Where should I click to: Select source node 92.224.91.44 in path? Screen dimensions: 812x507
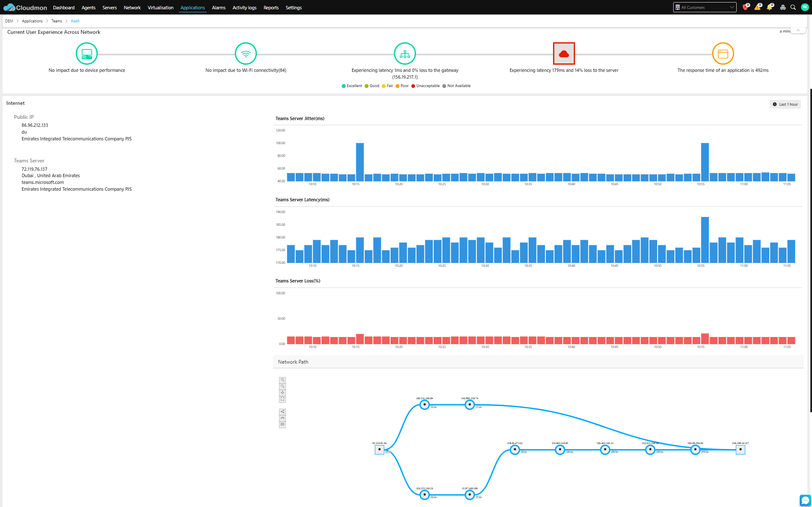[380, 449]
